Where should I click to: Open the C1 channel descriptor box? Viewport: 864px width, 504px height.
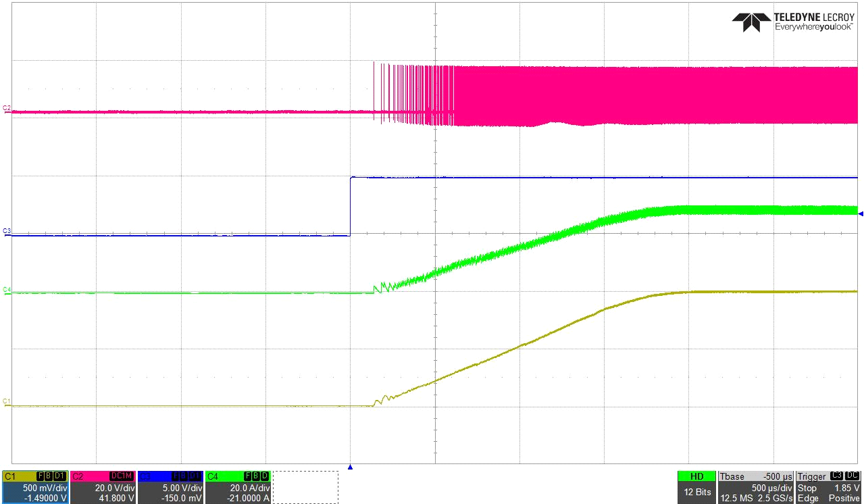tap(35, 487)
